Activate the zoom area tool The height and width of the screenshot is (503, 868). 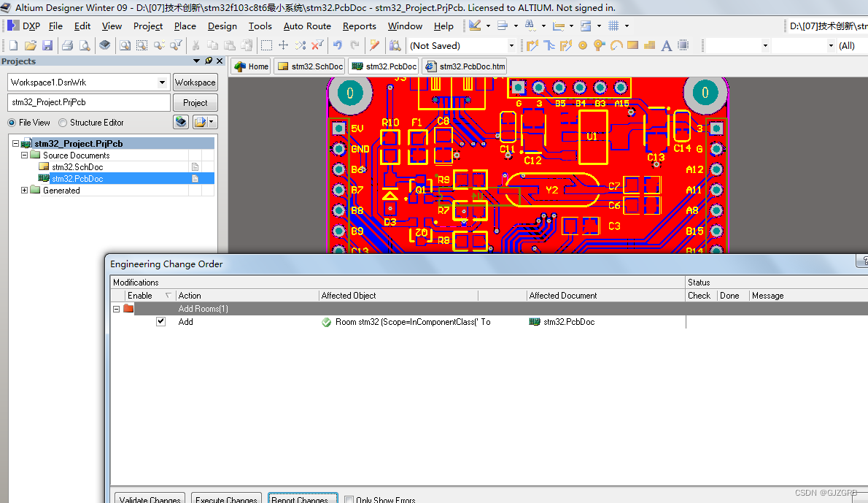click(x=142, y=45)
